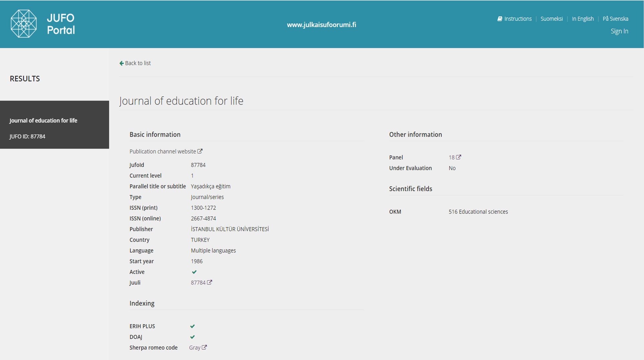
Task: Click the external link icon beside Juuli 87784
Action: (209, 282)
